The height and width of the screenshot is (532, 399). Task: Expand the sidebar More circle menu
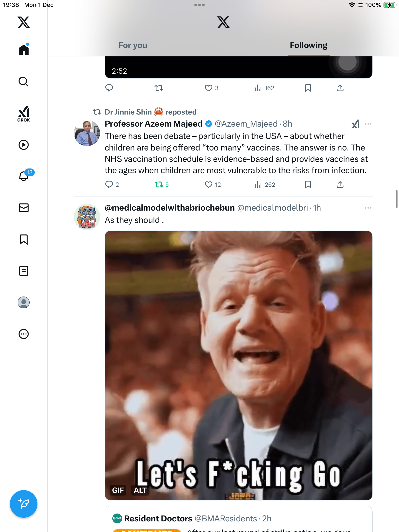click(24, 334)
